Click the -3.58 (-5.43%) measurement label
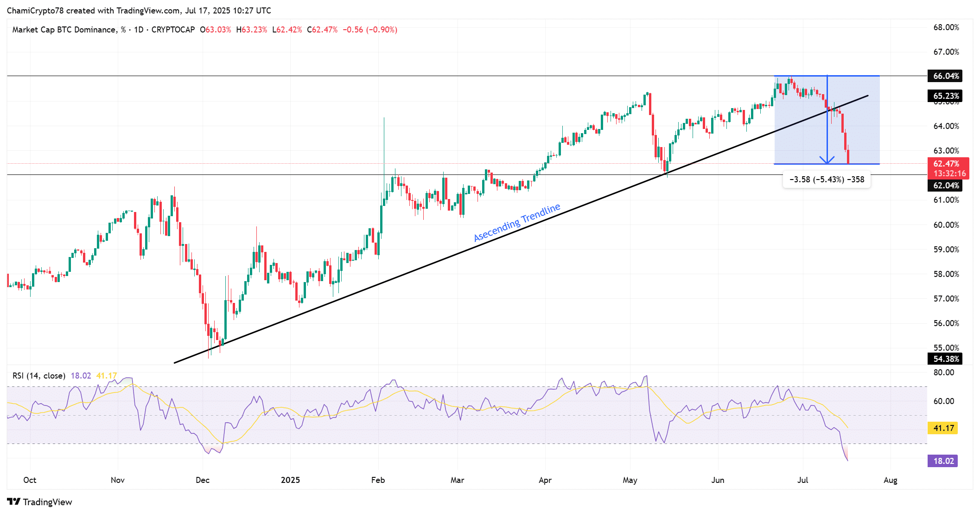Viewport: 980px width, 514px height. pos(827,180)
